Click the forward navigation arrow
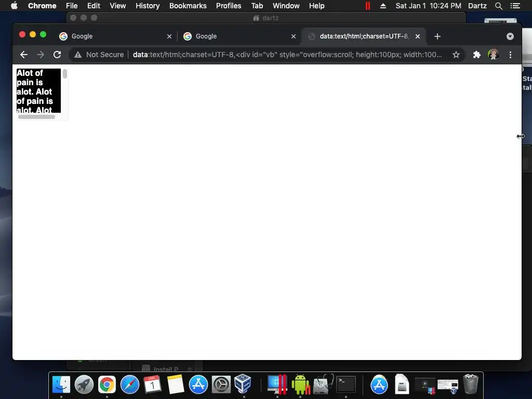The image size is (532, 399). tap(41, 55)
